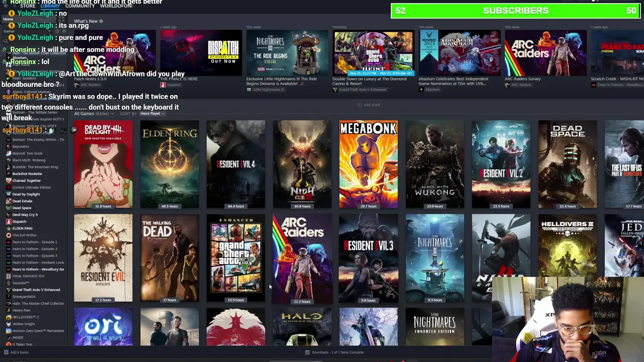Screen dimensions: 644x362
Task: Click Little Nightmares III icon under news card
Action: (x=249, y=89)
